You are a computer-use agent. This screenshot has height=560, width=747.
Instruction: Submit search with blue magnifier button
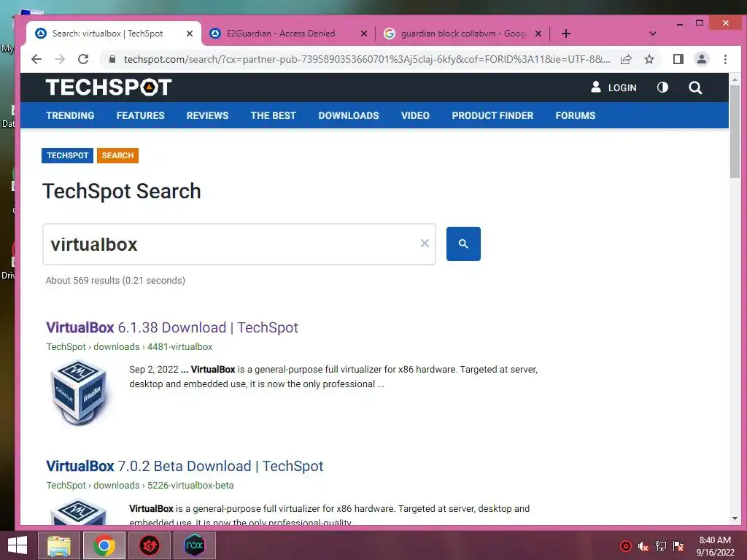tap(463, 244)
